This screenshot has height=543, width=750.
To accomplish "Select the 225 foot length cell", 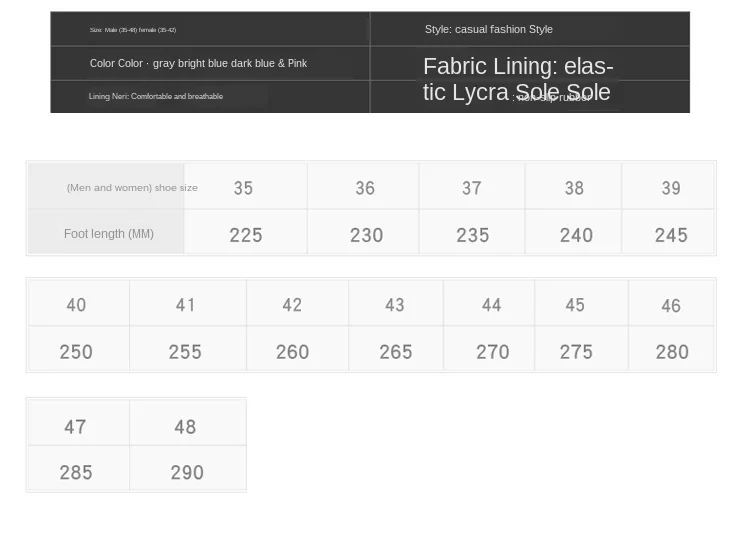I will tap(245, 235).
